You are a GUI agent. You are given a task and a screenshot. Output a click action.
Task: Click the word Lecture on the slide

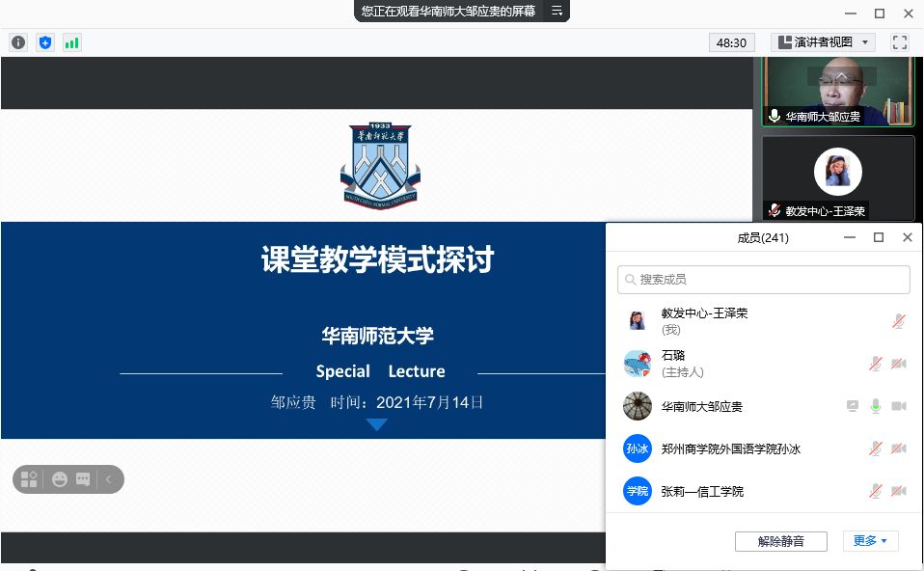(x=417, y=371)
